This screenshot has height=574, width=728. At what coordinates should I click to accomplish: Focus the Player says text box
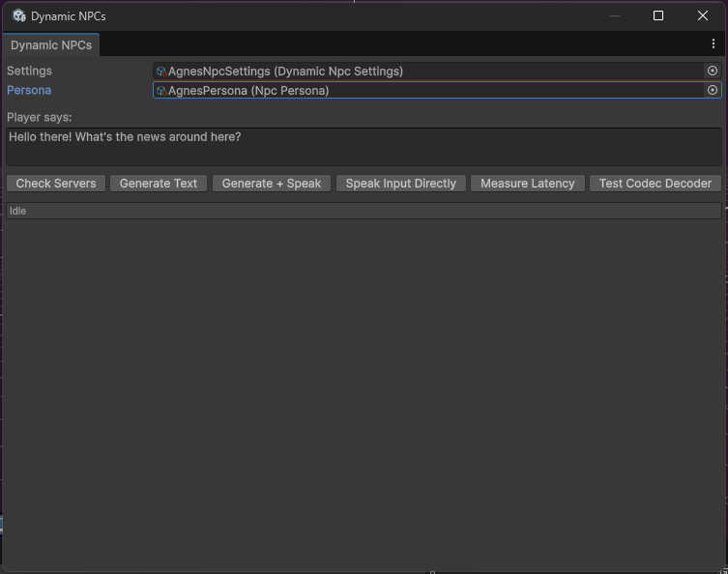364,147
